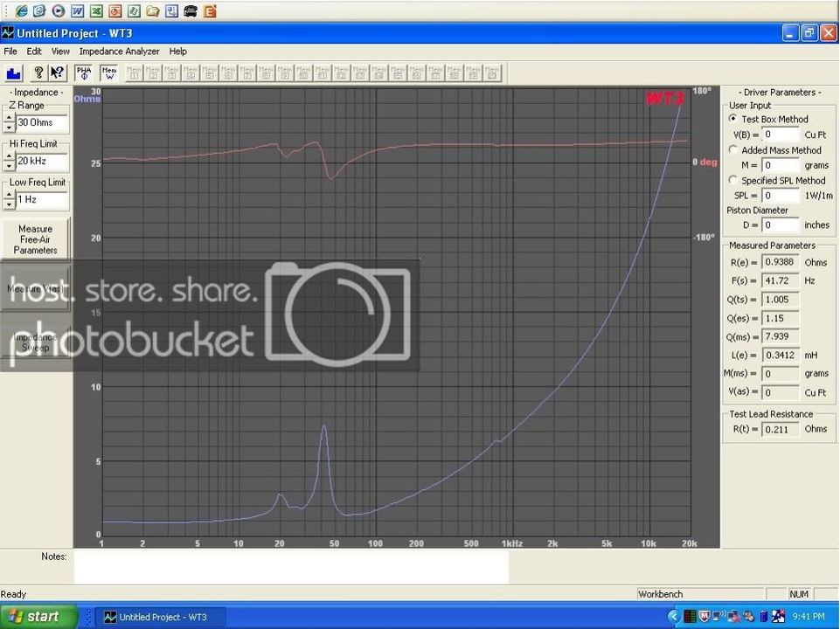Click the F(s) field showing 41.72

[781, 280]
